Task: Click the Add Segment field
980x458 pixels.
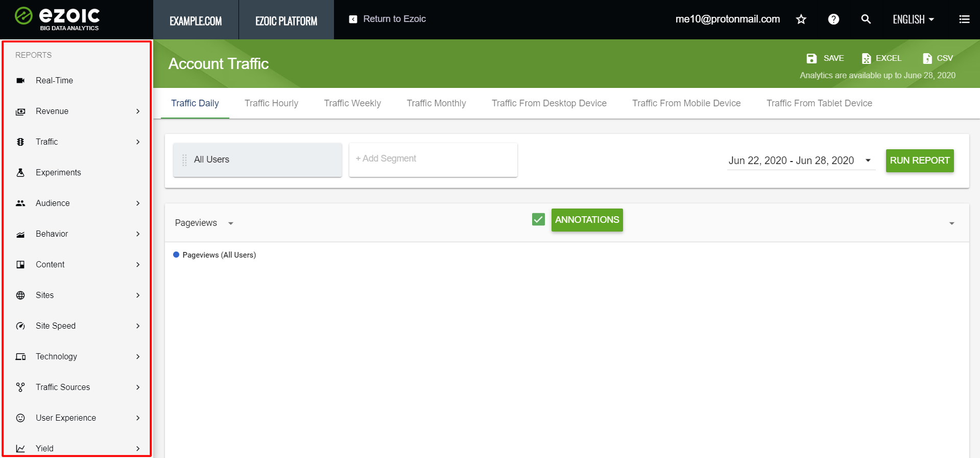Action: tap(433, 159)
